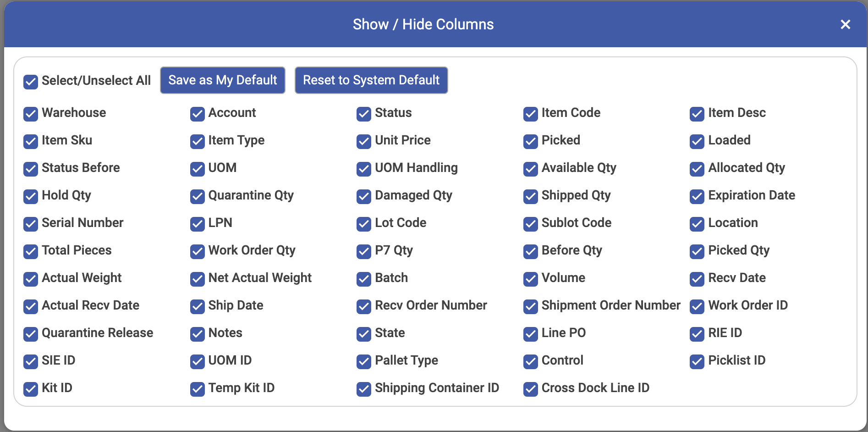868x432 pixels.
Task: Hide the Lot Code column
Action: point(364,224)
